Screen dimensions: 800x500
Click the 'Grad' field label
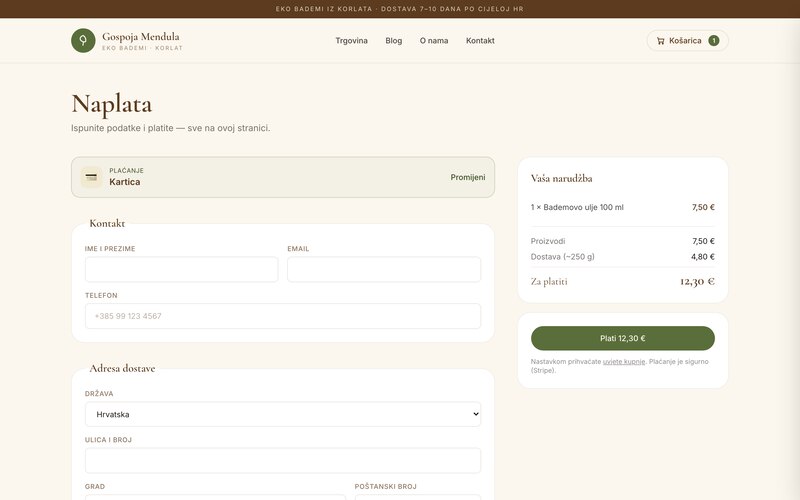95,486
